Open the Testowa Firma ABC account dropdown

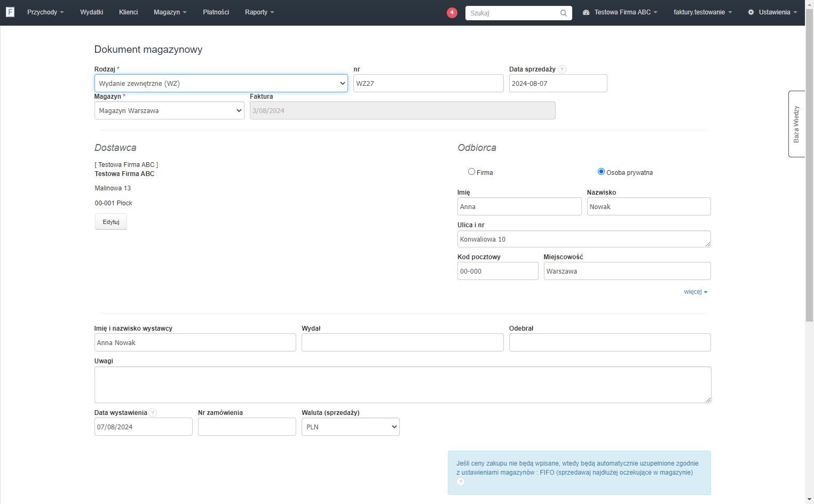pos(626,12)
